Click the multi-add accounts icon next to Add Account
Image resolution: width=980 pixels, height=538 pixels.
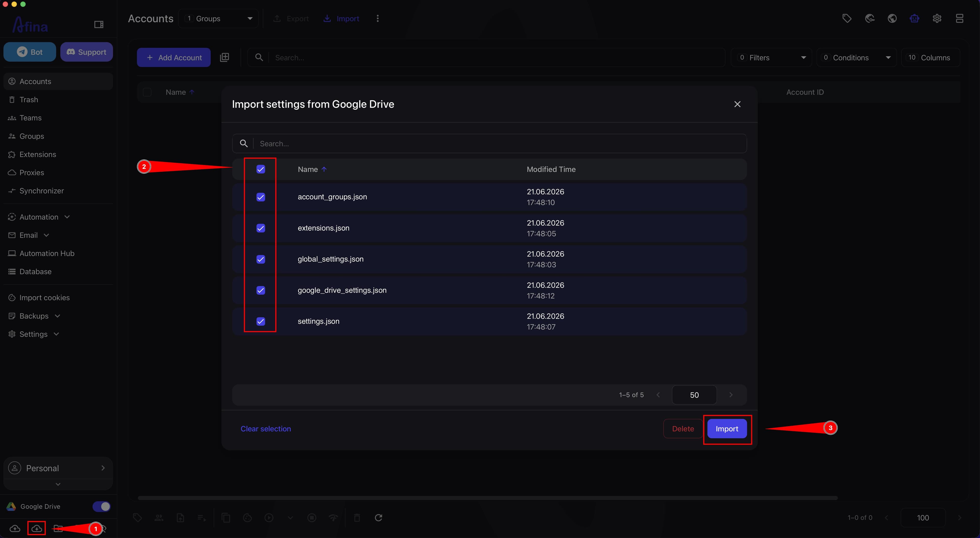[225, 57]
